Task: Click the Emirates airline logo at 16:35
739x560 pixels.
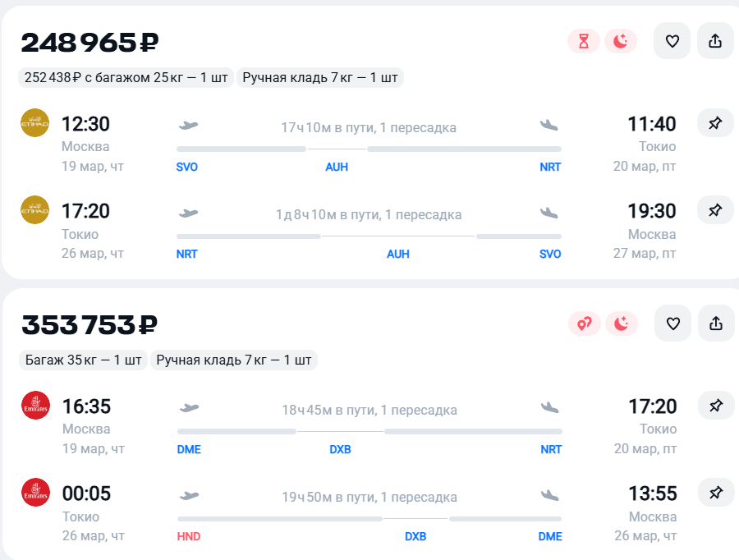Action: pos(35,406)
